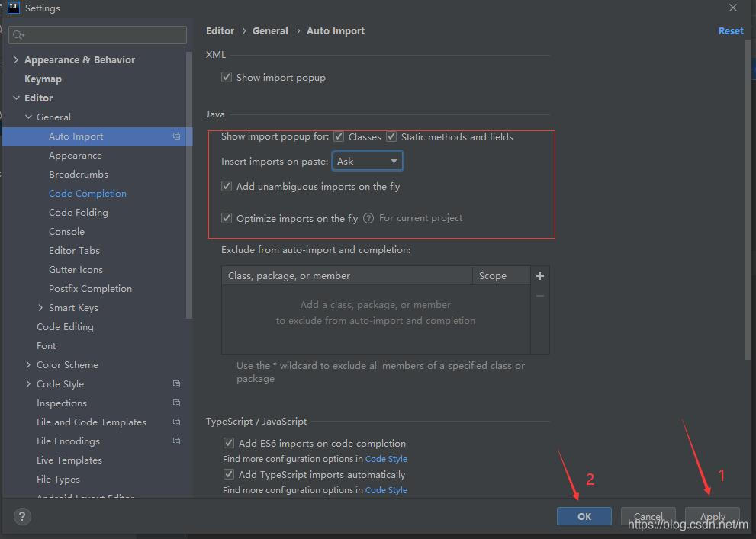This screenshot has height=539, width=756.
Task: Click the plus icon to add exclusion
Action: click(540, 275)
